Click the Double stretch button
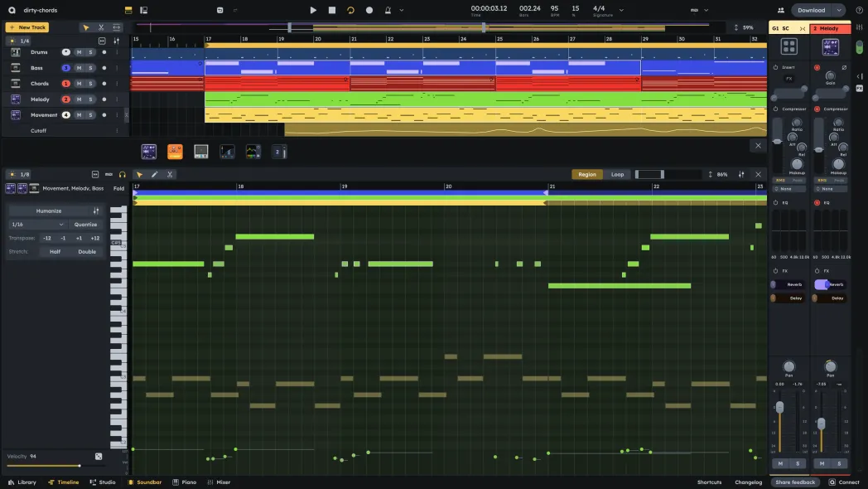 87,251
